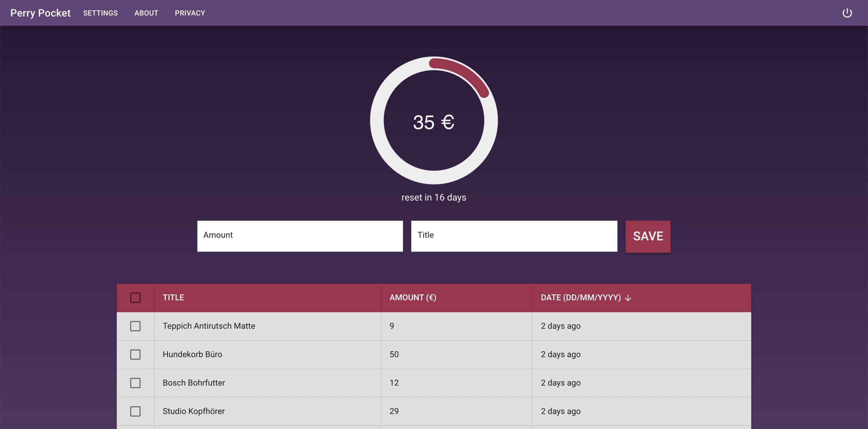Sort by Date column header
The height and width of the screenshot is (429, 868).
(x=580, y=298)
